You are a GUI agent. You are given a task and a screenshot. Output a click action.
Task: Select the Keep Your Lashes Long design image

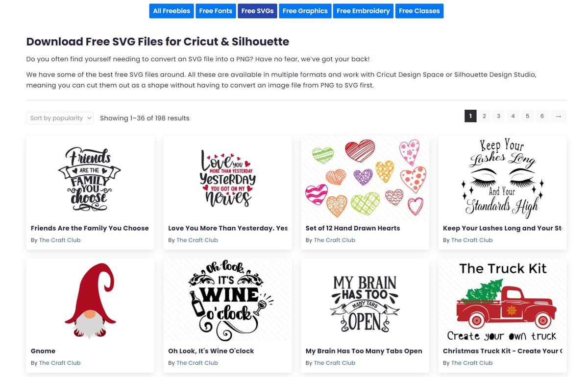click(x=502, y=178)
